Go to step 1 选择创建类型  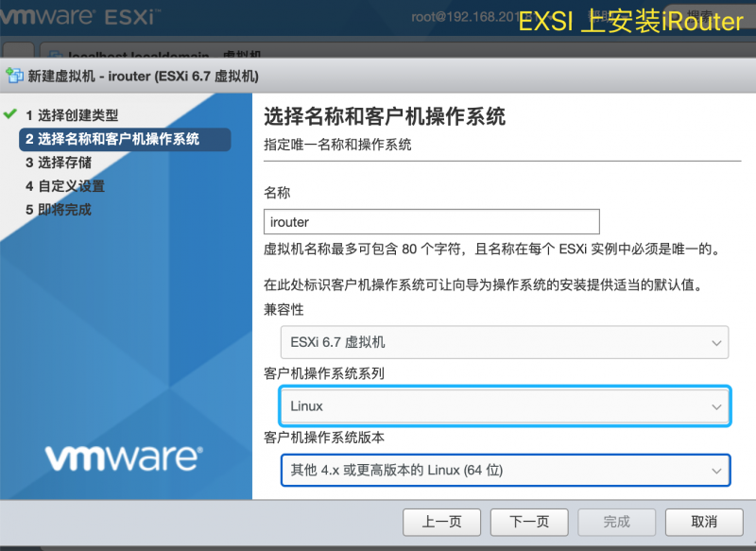[x=72, y=115]
